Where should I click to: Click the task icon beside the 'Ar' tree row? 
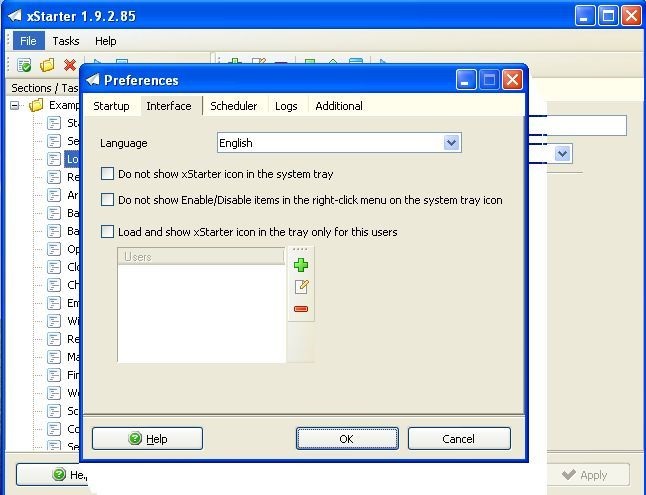54,195
